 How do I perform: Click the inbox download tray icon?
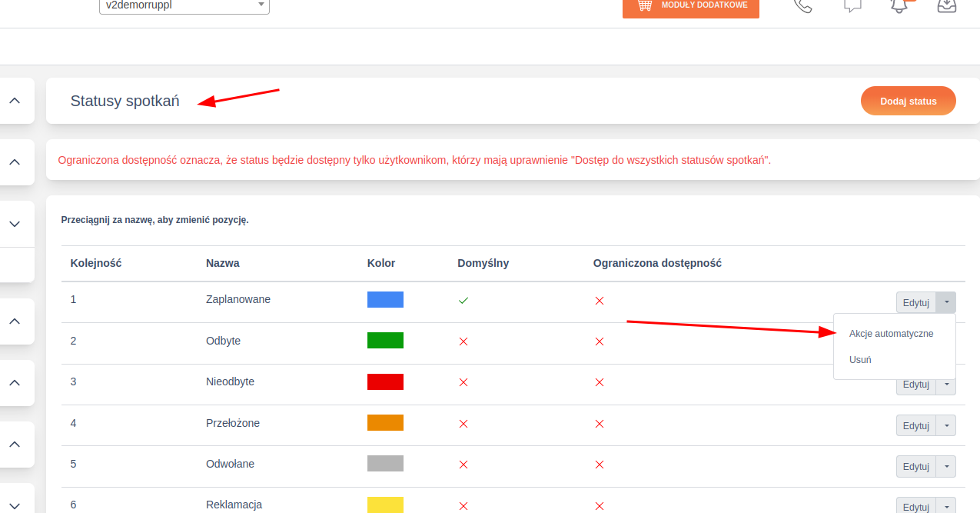947,5
